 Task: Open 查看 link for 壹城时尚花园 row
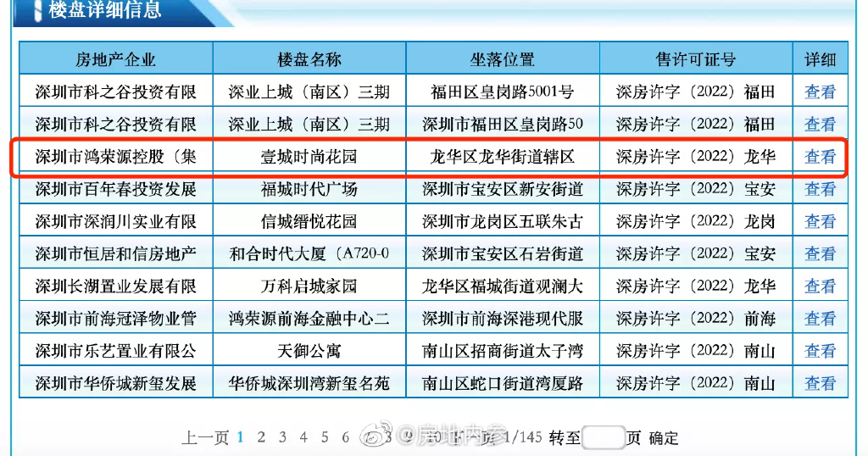coord(820,157)
